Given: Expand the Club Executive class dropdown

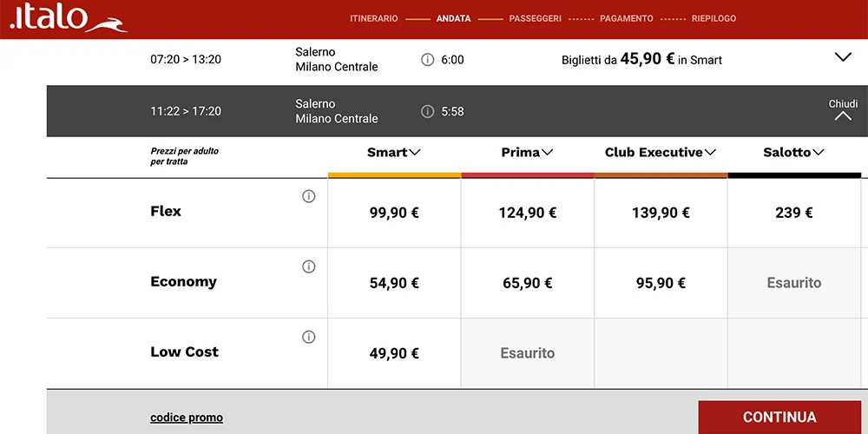Looking at the screenshot, I should (661, 153).
